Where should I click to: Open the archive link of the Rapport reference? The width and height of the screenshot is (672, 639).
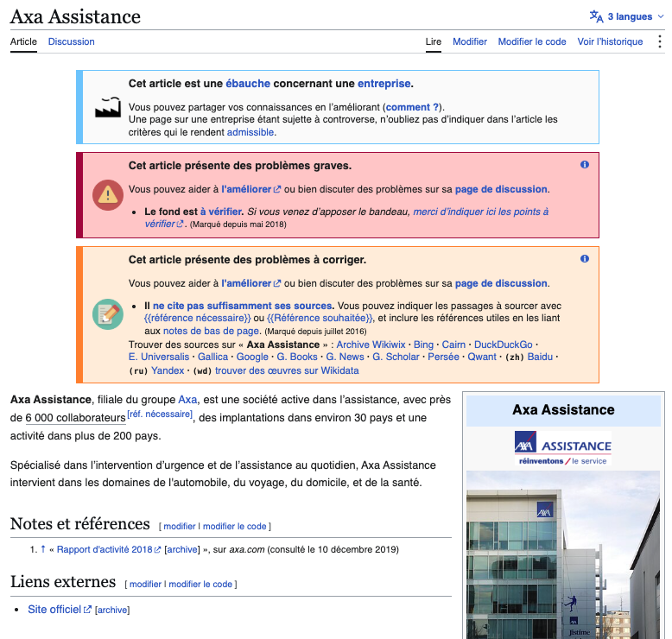[182, 549]
